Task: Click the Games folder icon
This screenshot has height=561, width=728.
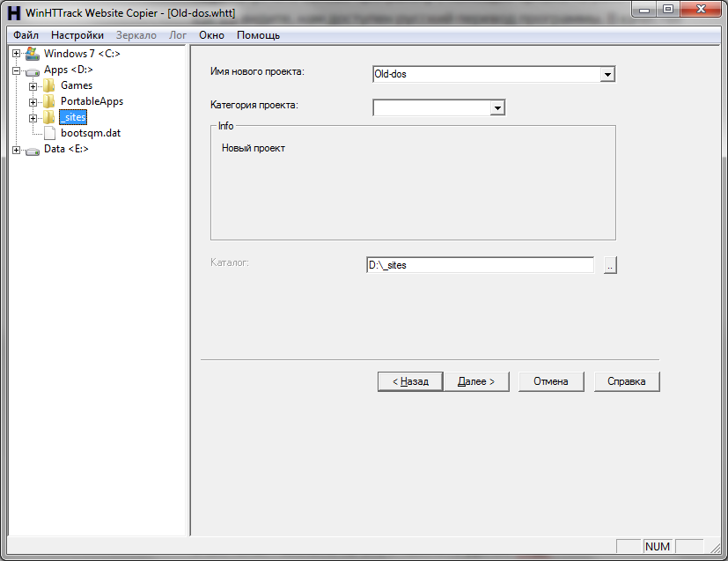Action: [48, 85]
